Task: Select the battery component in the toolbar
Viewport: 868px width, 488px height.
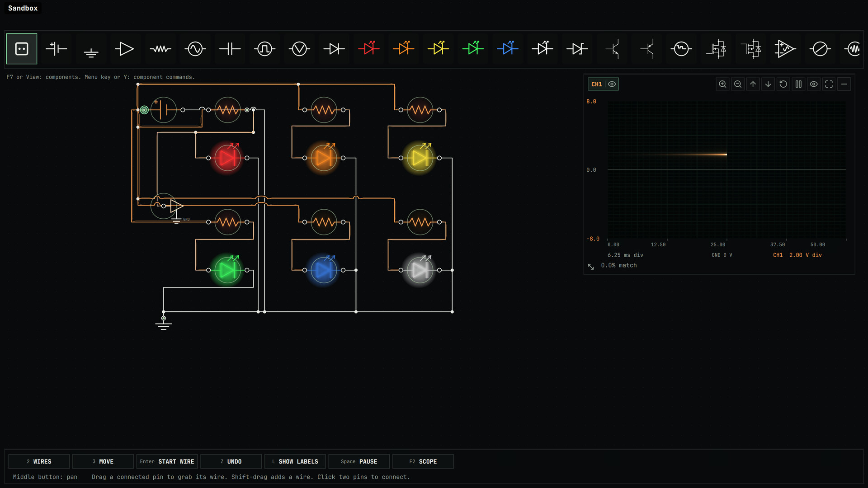Action: (x=57, y=49)
